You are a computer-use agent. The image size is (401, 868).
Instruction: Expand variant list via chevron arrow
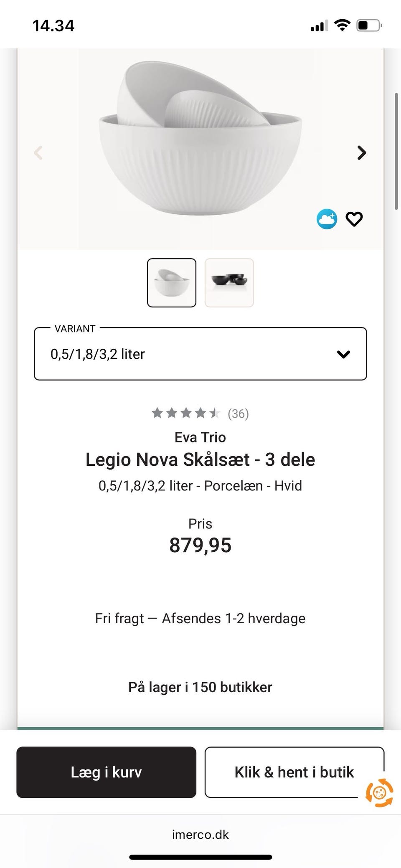[x=343, y=354]
